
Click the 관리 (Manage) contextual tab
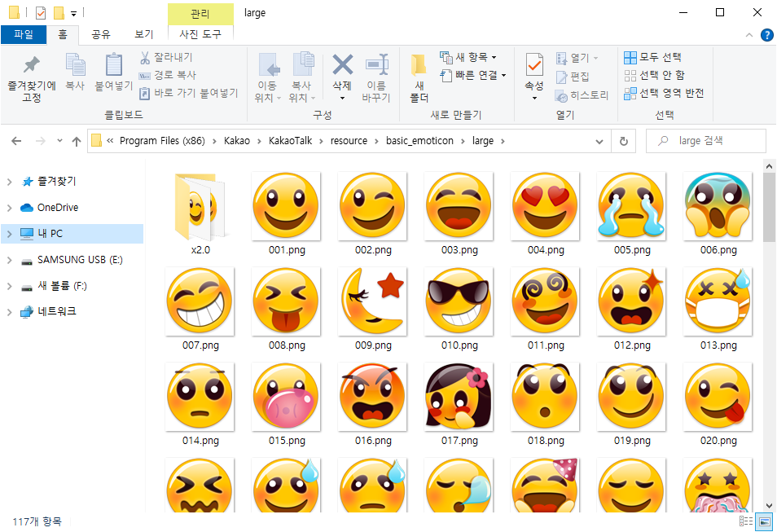(x=200, y=14)
